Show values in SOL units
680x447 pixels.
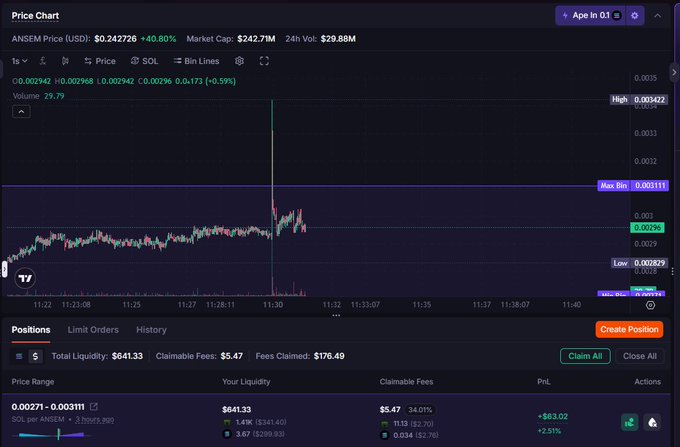click(x=19, y=356)
